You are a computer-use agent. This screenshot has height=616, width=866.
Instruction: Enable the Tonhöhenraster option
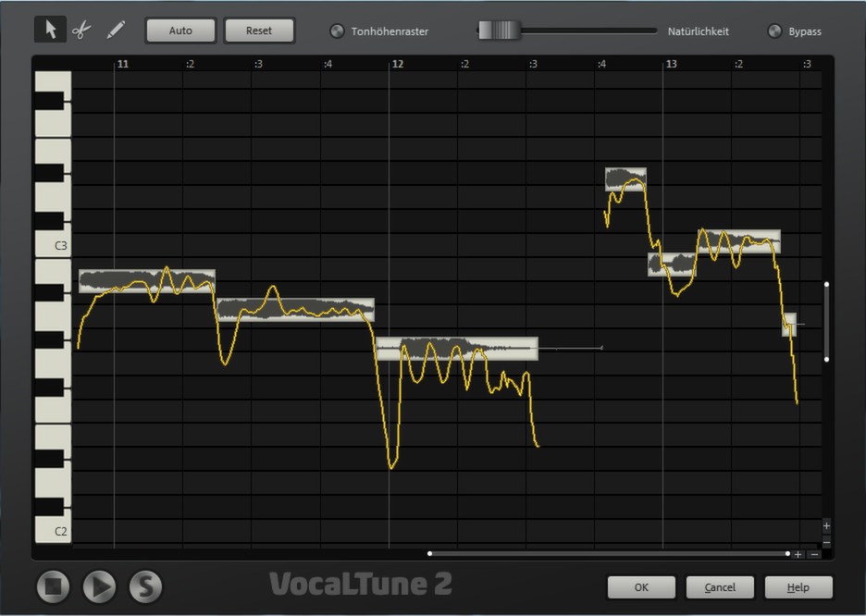pyautogui.click(x=336, y=31)
